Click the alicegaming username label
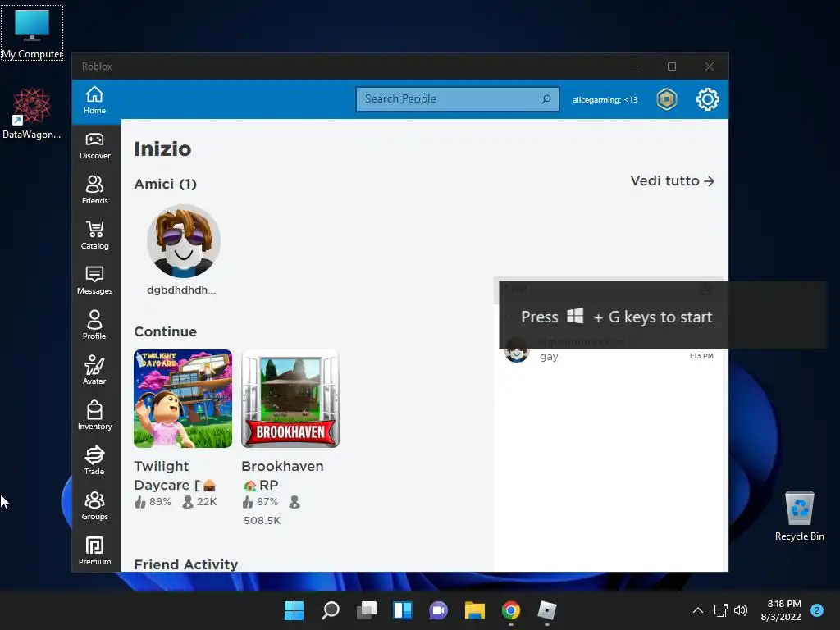Screen dimensions: 840x630 (605, 99)
